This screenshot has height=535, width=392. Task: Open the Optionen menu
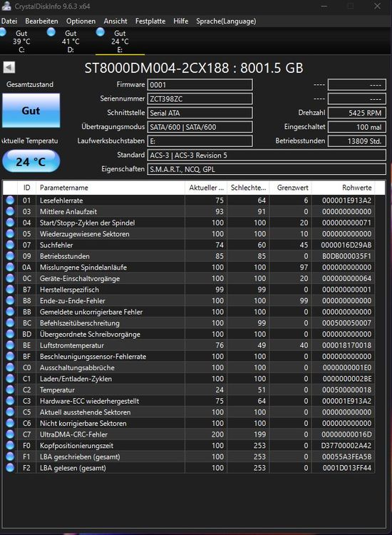[x=81, y=21]
